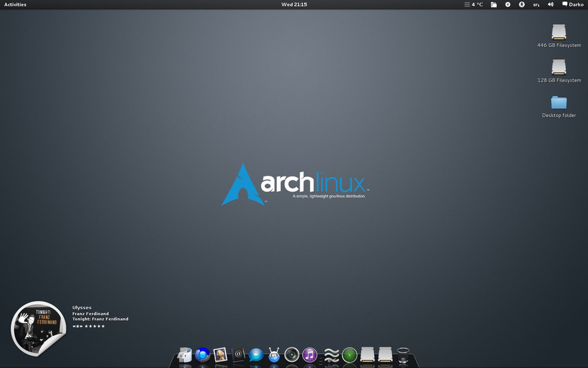This screenshot has width=588, height=368.
Task: Skip to previous track in music widget
Action: 74,327
